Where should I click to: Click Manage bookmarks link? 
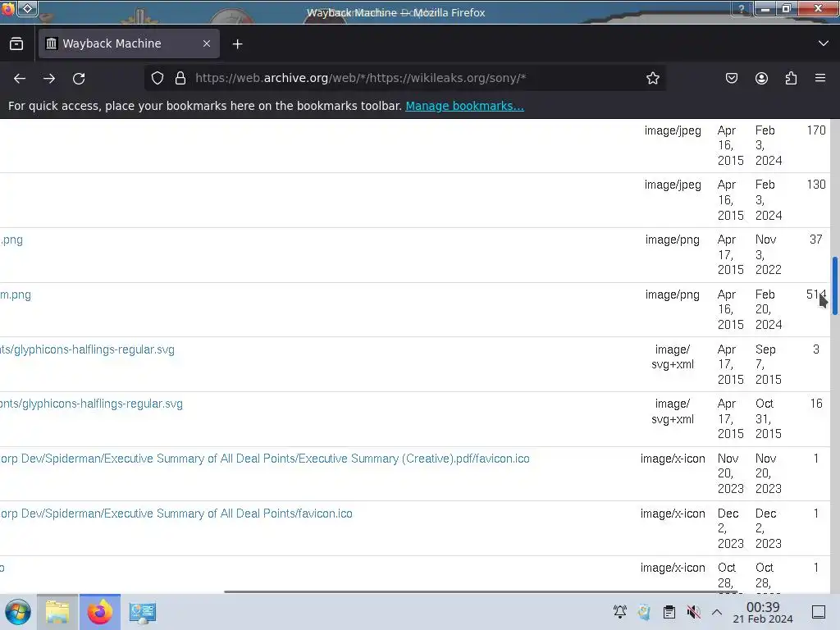(x=464, y=106)
